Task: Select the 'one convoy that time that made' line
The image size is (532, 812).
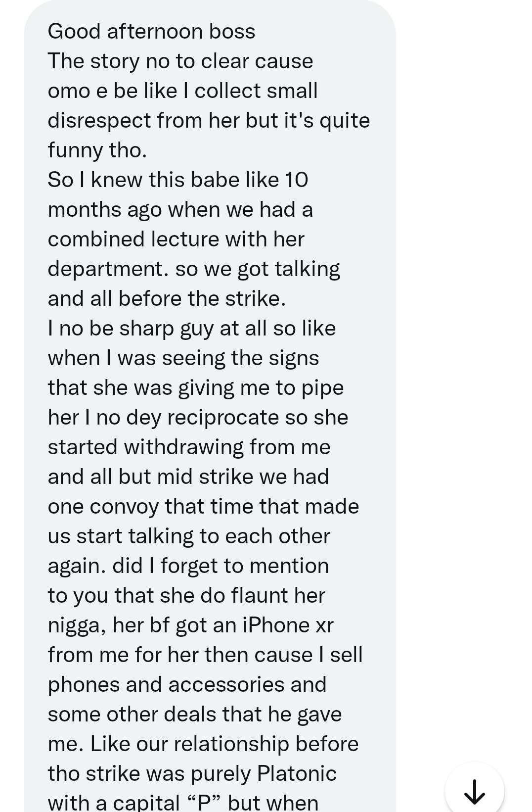Action: click(203, 507)
